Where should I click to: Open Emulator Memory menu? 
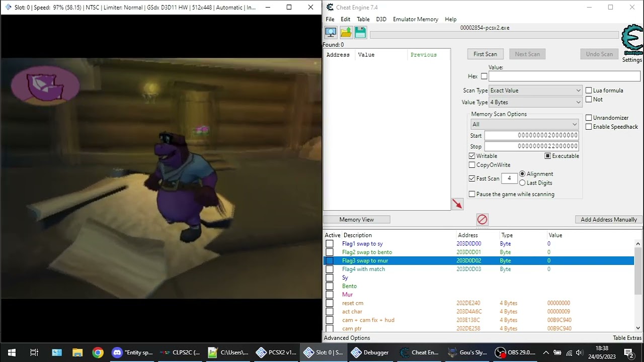[416, 19]
